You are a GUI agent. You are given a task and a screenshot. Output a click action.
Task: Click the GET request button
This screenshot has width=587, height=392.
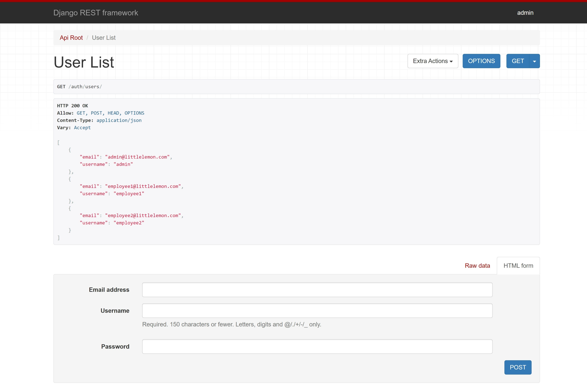518,61
